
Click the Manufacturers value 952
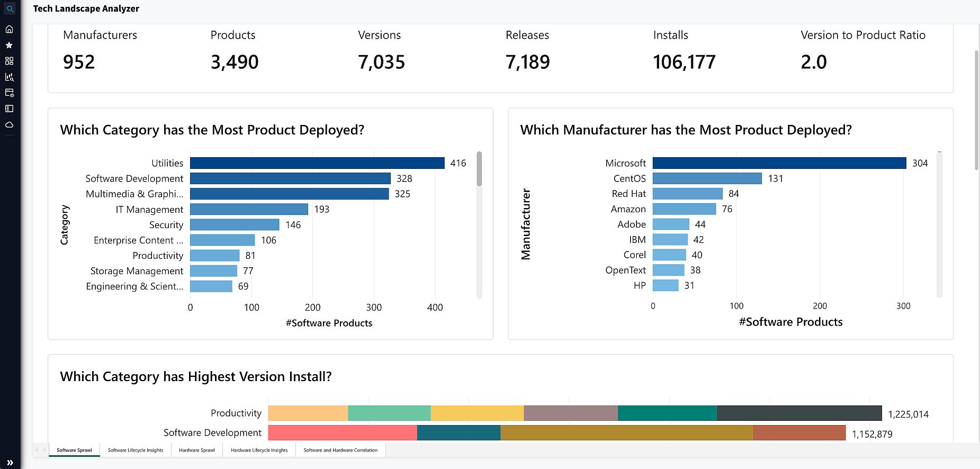79,62
